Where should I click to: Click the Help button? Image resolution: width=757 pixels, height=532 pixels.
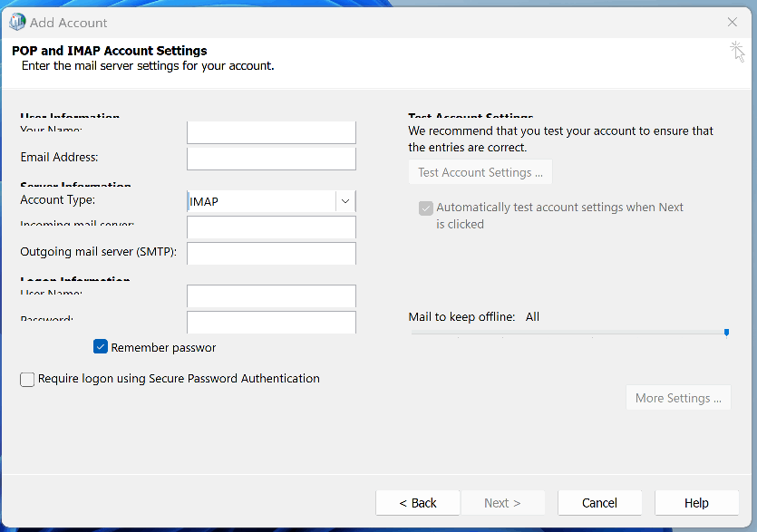pyautogui.click(x=696, y=503)
